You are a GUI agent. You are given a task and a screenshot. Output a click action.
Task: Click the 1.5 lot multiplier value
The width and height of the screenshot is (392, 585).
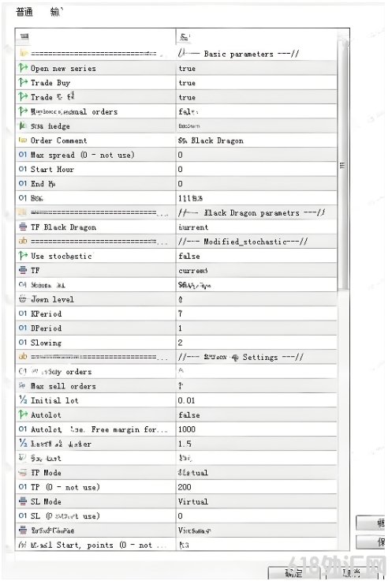[185, 444]
